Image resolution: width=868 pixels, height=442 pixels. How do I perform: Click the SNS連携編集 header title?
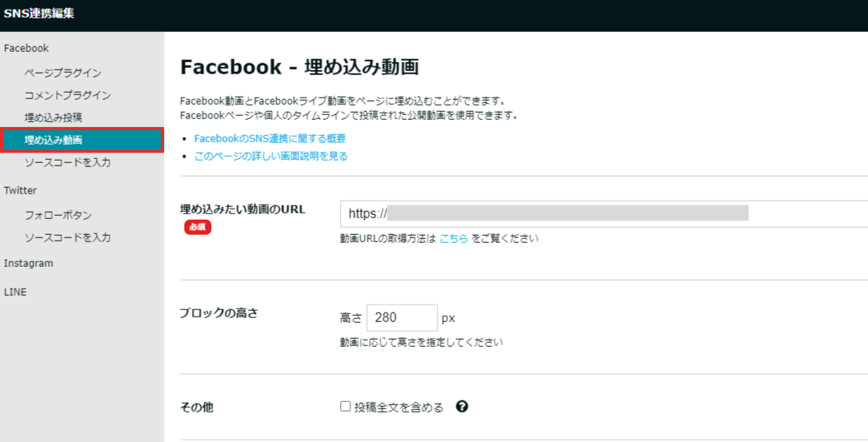point(38,14)
